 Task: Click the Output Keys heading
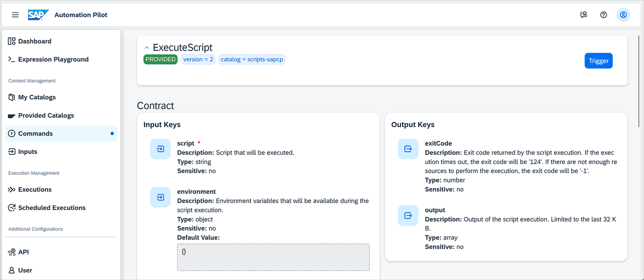413,125
